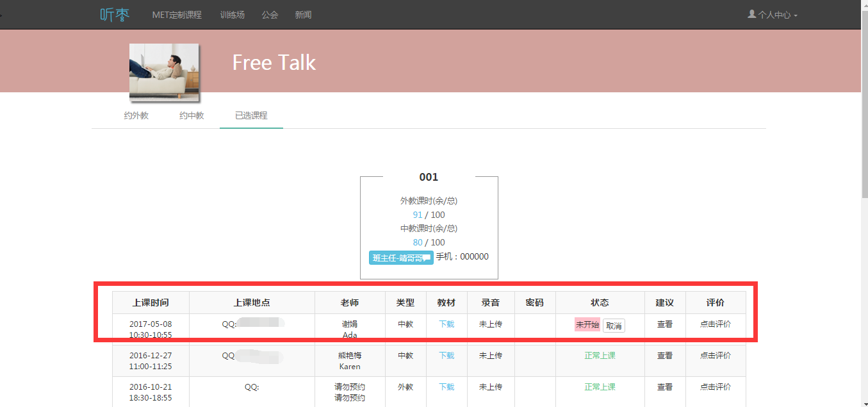Viewport: 868px width, 407px height.
Task: Open 公会 in the navigation bar
Action: [x=270, y=15]
